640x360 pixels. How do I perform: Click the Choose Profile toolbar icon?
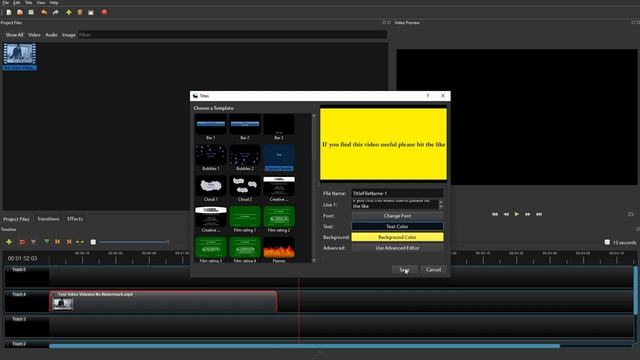pos(80,12)
